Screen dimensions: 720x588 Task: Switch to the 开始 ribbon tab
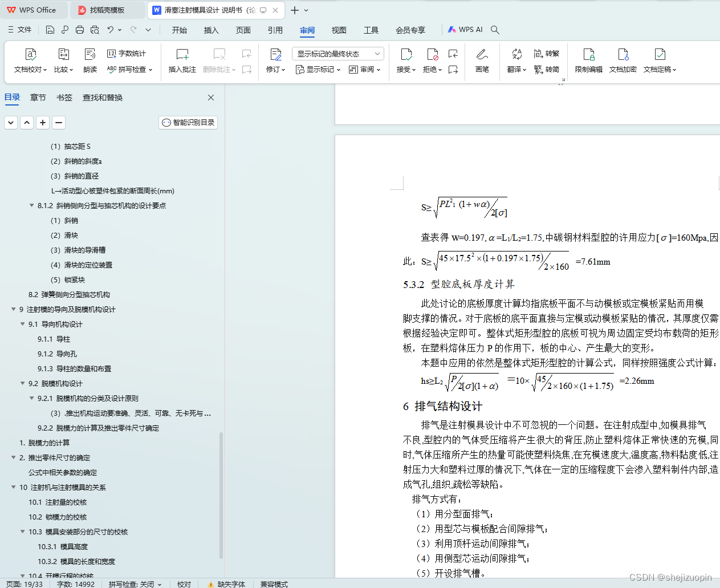pos(180,30)
